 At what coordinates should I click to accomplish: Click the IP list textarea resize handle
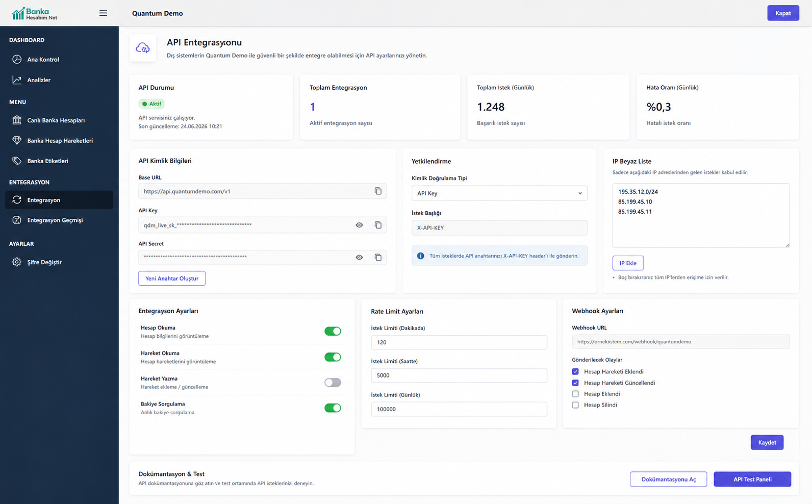[x=787, y=245]
